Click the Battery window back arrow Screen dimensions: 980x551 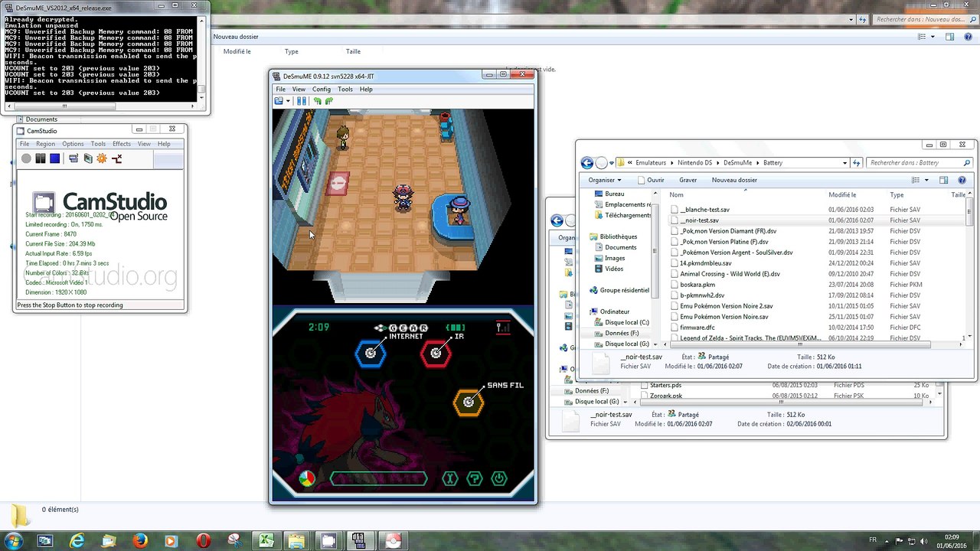[587, 162]
